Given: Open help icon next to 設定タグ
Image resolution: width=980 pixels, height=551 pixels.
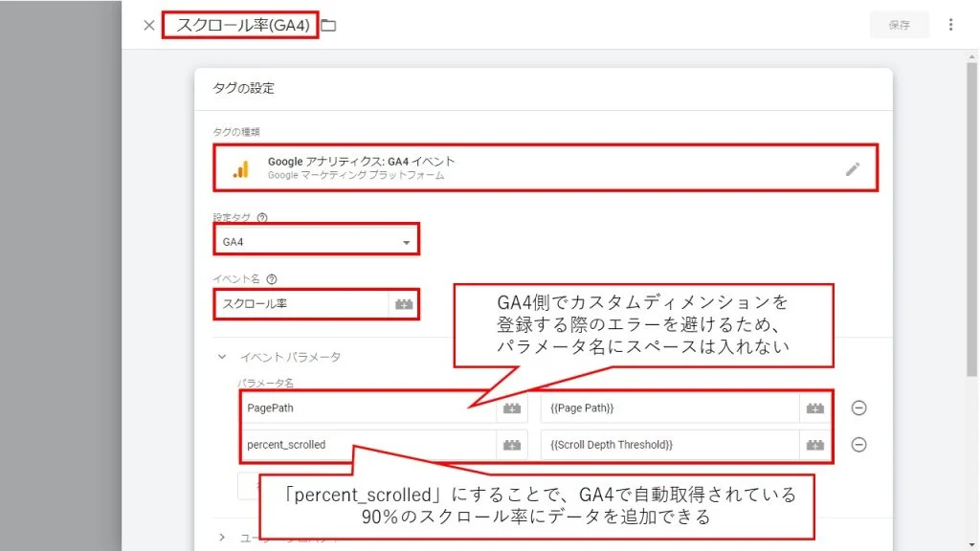Looking at the screenshot, I should [262, 217].
